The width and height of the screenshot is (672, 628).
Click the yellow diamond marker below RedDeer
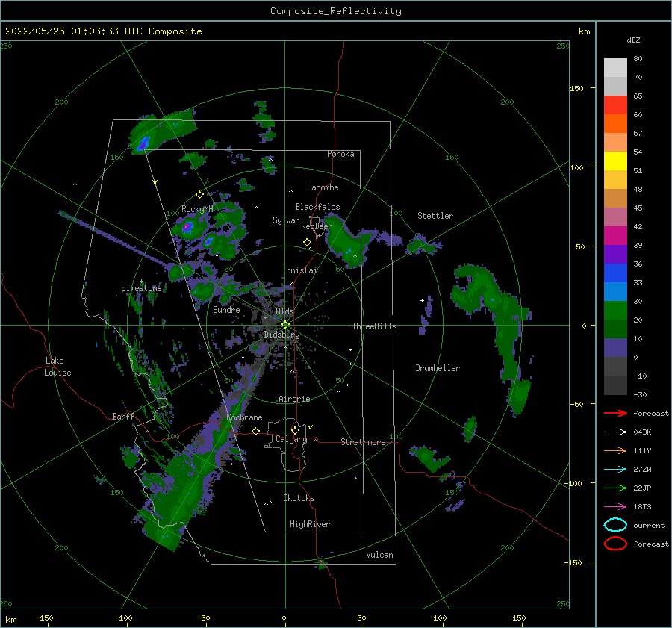tap(308, 243)
